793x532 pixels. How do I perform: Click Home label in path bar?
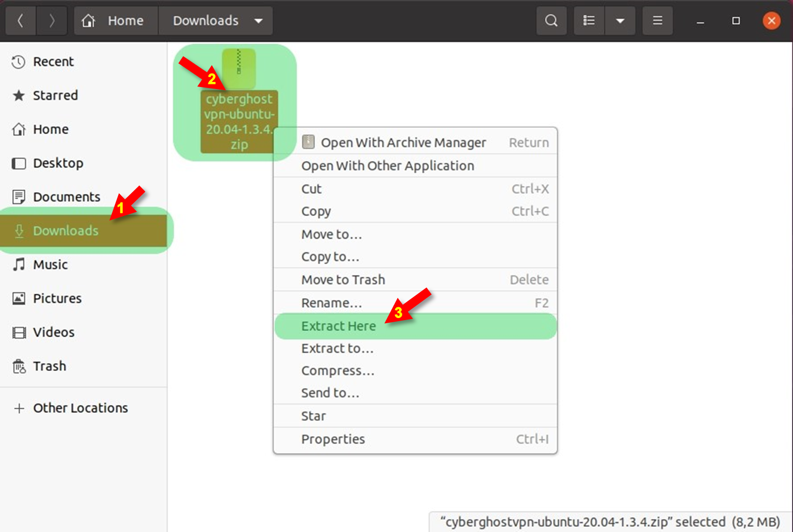(x=125, y=21)
